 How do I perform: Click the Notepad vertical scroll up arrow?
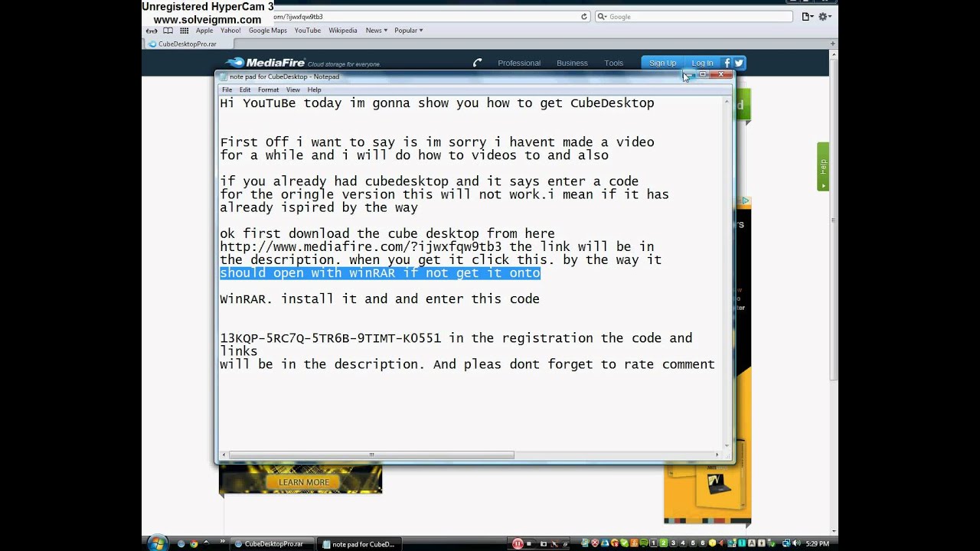[727, 103]
